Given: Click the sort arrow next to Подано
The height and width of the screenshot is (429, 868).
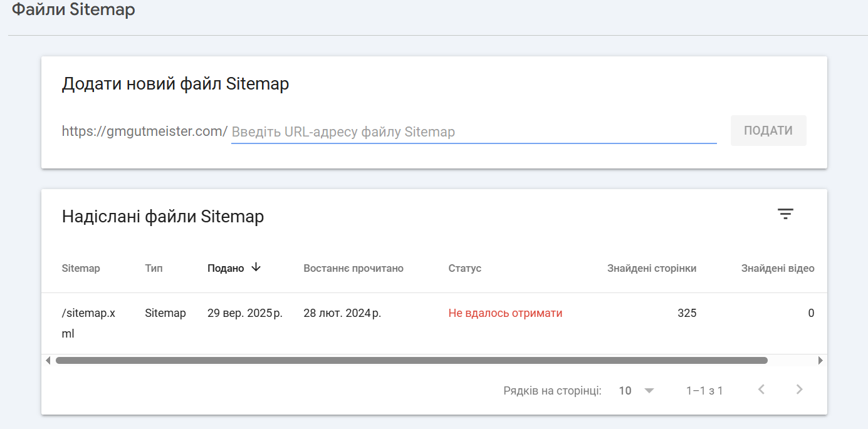Looking at the screenshot, I should (256, 267).
